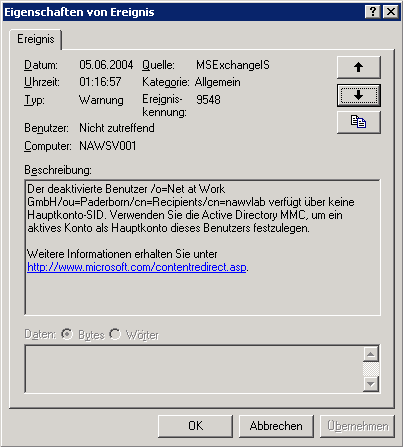The width and height of the screenshot is (403, 447).
Task: Switch to the Ereignis tab
Action: tap(36, 39)
